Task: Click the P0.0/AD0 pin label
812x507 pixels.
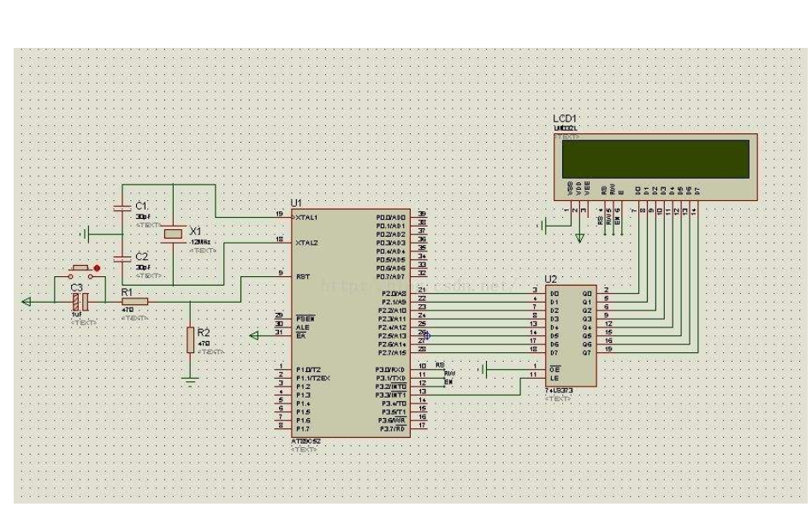Action: coord(391,217)
